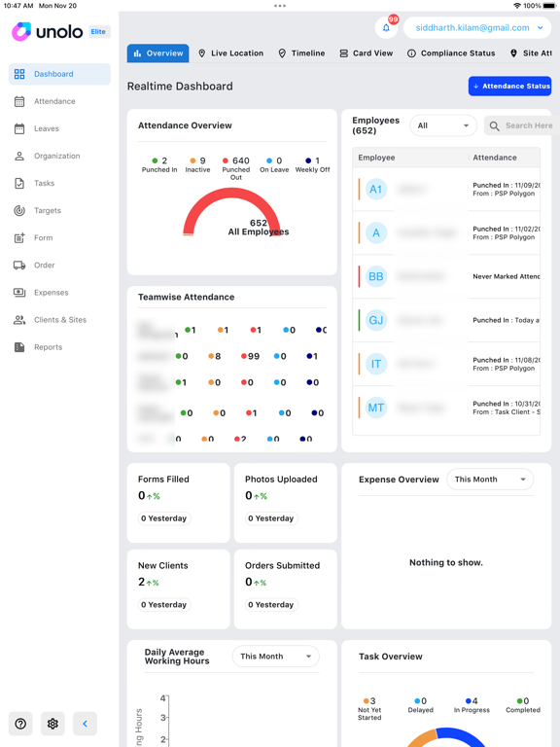Switch to the Compliance Status tab
Screen dimensions: 560x747
click(x=451, y=53)
